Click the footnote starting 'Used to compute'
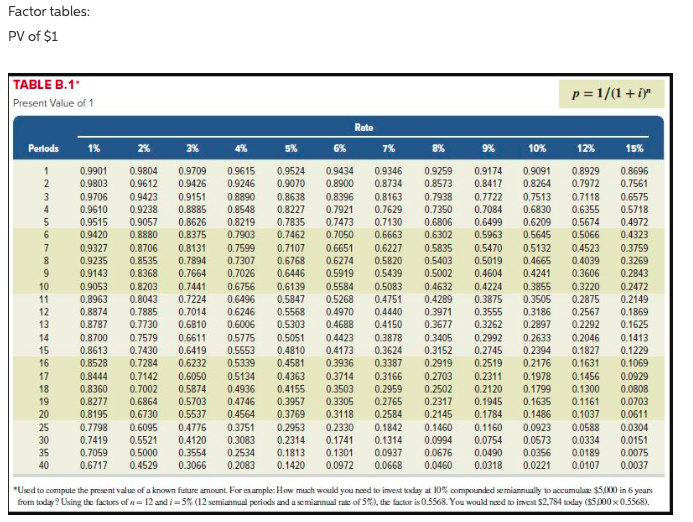This screenshot has height=522, width=693. coord(334,496)
